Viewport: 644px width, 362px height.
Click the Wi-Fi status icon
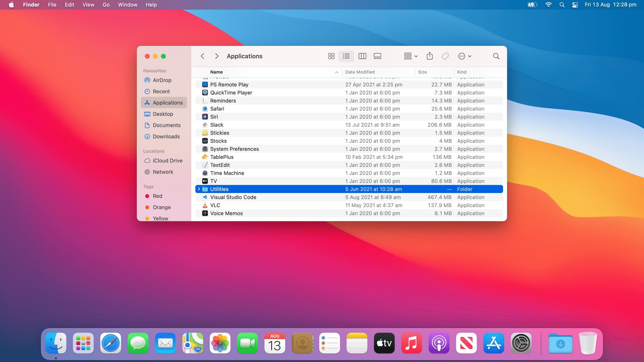coord(548,5)
